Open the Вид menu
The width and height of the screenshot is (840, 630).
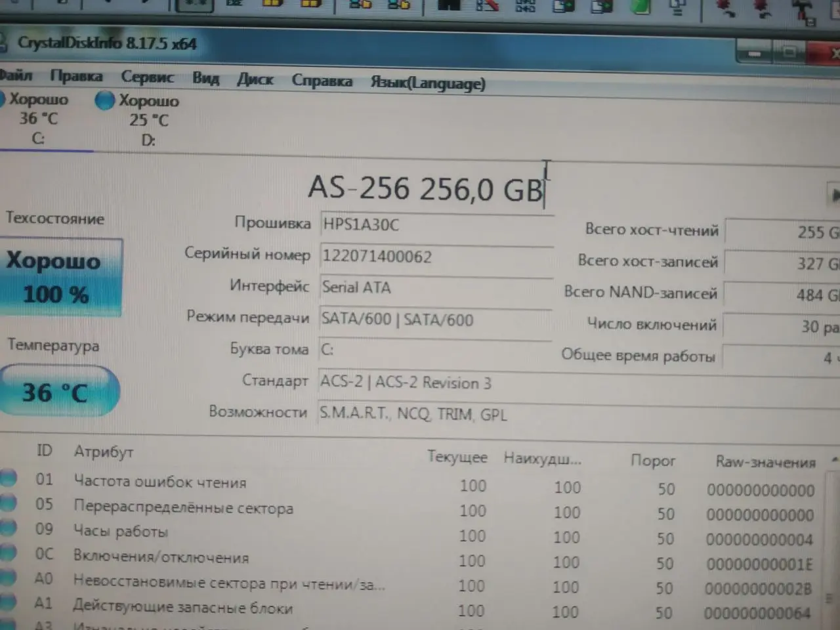[x=205, y=78]
